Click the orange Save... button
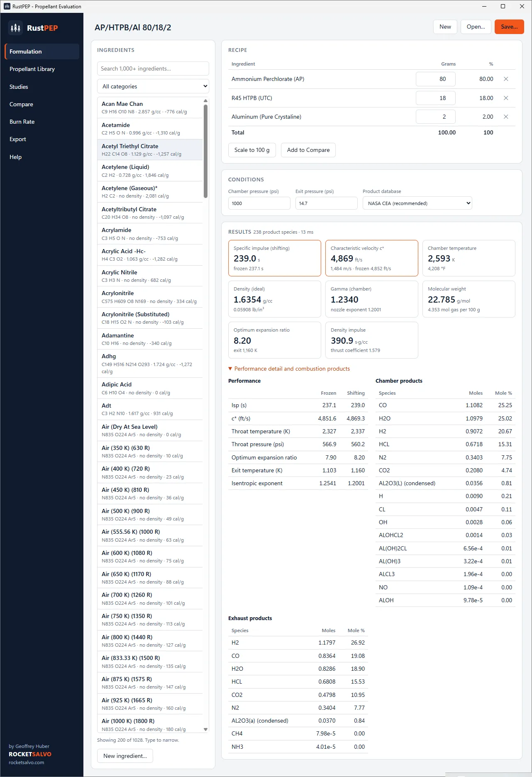This screenshot has width=532, height=777. tap(509, 27)
